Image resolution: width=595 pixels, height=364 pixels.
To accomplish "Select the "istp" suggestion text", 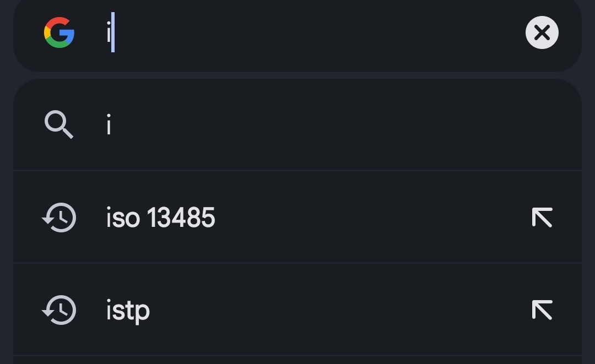I will (x=128, y=311).
